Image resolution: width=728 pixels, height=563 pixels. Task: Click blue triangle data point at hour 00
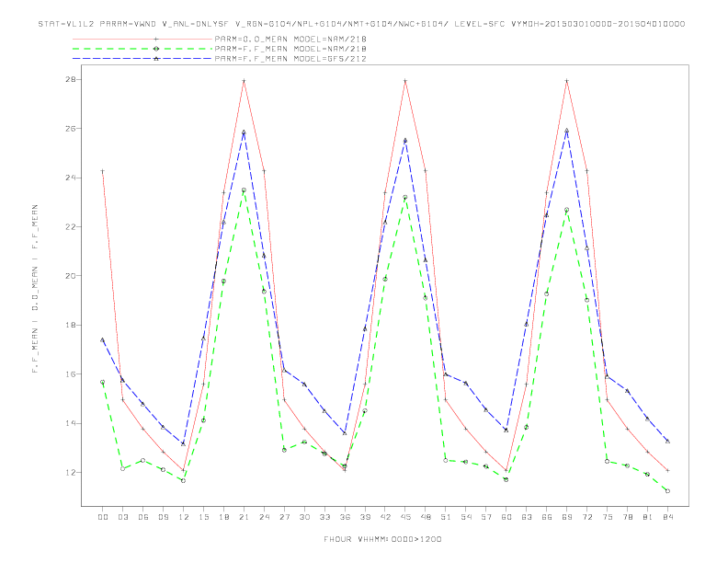[x=103, y=339]
